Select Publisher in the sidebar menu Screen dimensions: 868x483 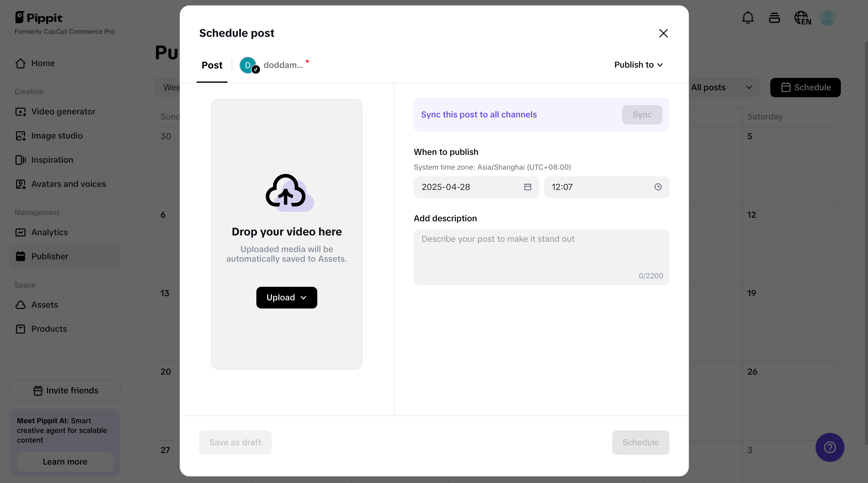pyautogui.click(x=50, y=256)
